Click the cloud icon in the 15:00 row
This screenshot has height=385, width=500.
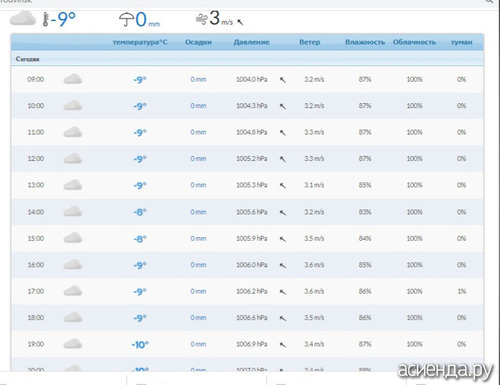[x=73, y=238]
